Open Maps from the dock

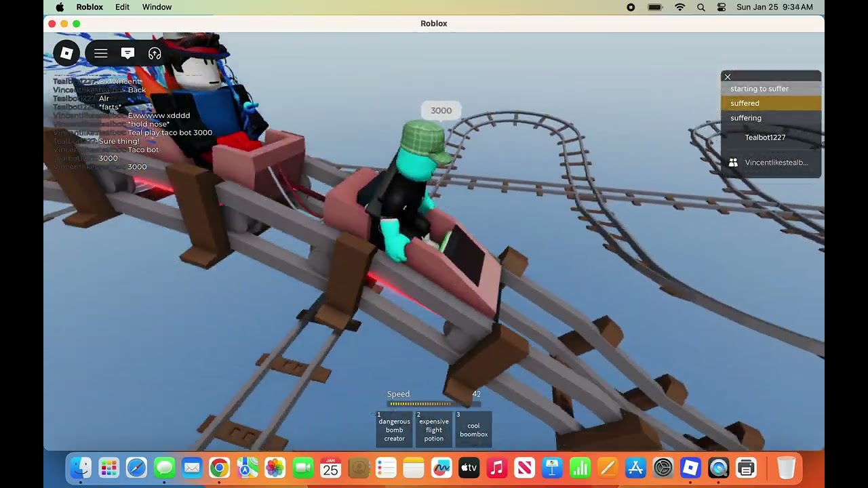(248, 468)
